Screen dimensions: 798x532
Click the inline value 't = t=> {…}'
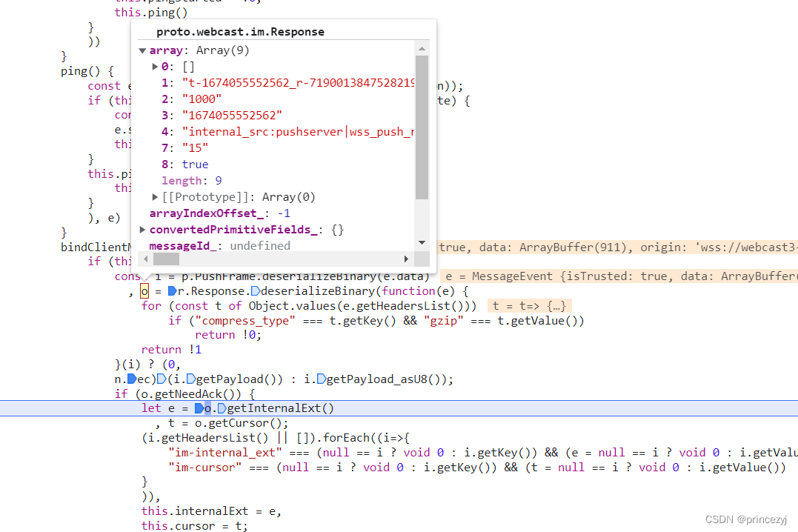[x=530, y=306]
